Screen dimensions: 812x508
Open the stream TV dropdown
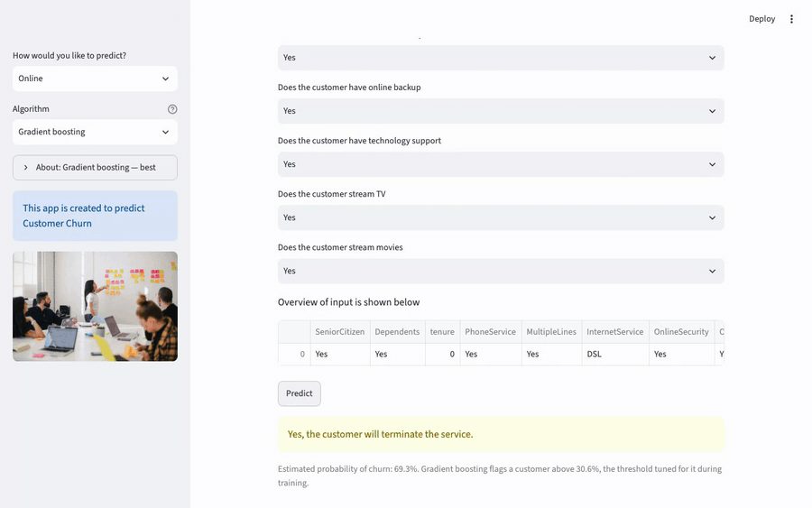click(x=501, y=217)
